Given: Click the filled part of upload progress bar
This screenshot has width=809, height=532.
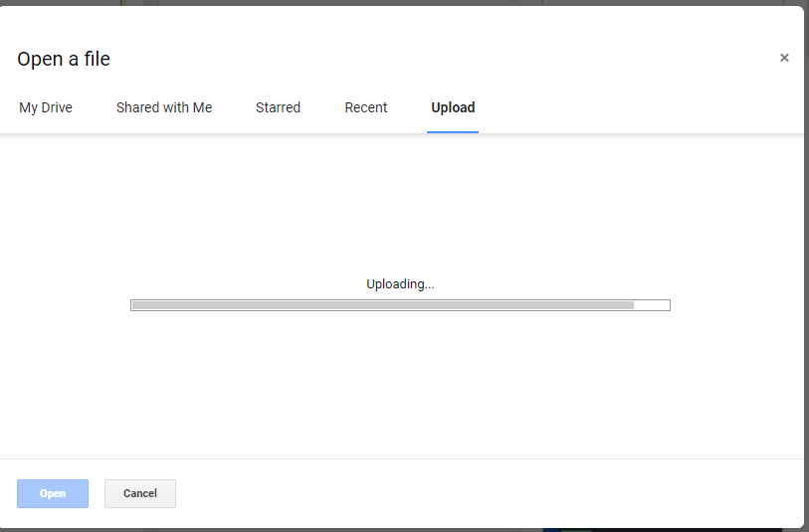Looking at the screenshot, I should pos(382,305).
